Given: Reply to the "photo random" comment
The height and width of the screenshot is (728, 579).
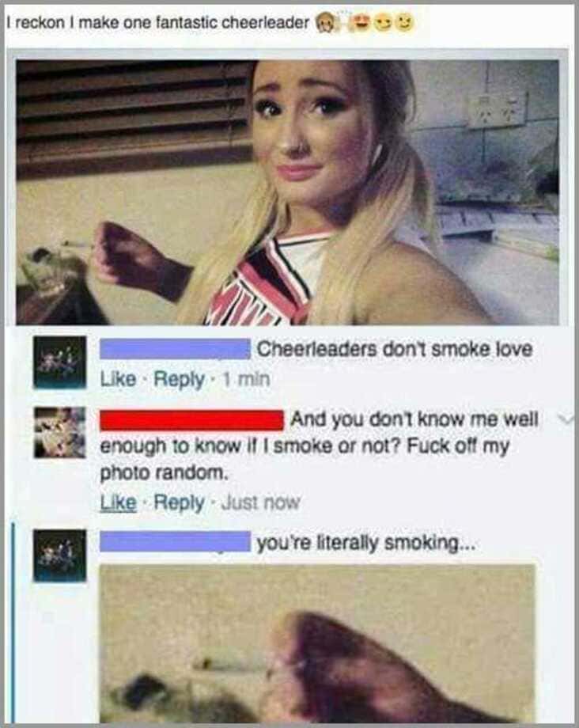Looking at the screenshot, I should [179, 502].
